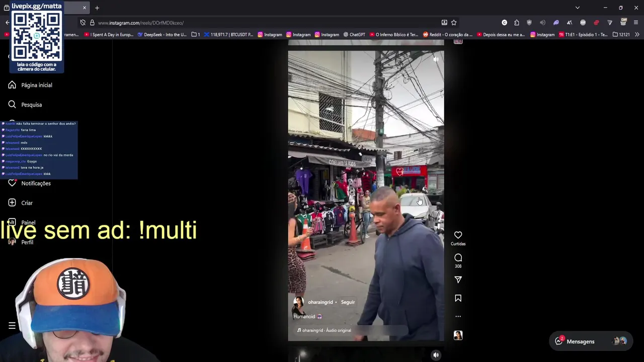Click the heart icon next to Notificações
644x362 pixels.
[12, 183]
